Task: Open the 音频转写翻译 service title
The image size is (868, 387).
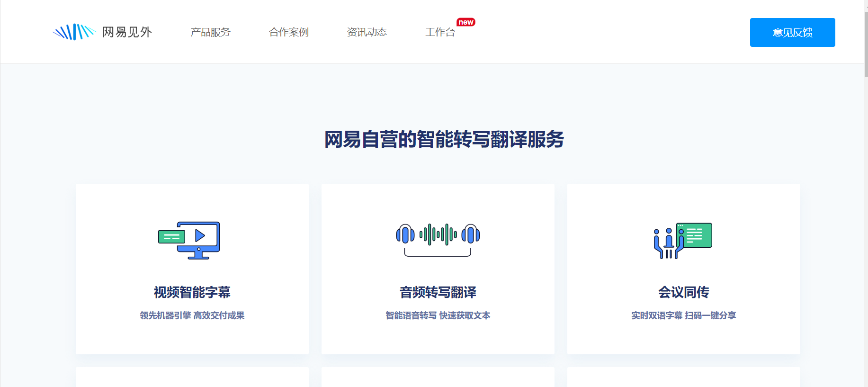Action: (438, 292)
